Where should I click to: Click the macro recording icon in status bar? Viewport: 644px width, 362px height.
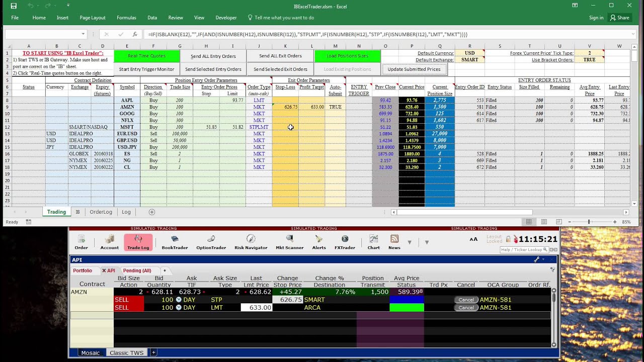tap(28, 222)
